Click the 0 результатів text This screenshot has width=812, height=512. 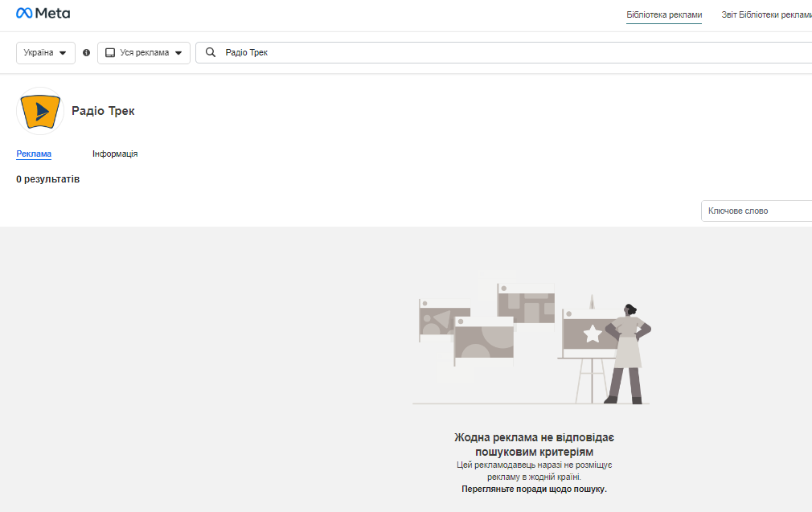pyautogui.click(x=47, y=179)
